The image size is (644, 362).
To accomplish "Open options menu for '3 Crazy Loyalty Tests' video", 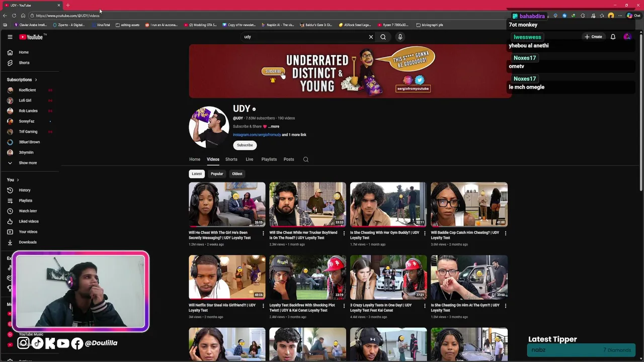I will (x=425, y=306).
